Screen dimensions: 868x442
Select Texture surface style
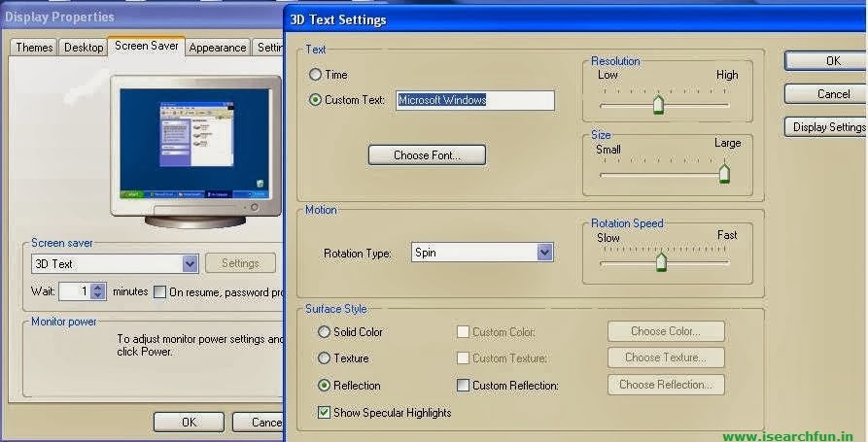click(x=325, y=358)
